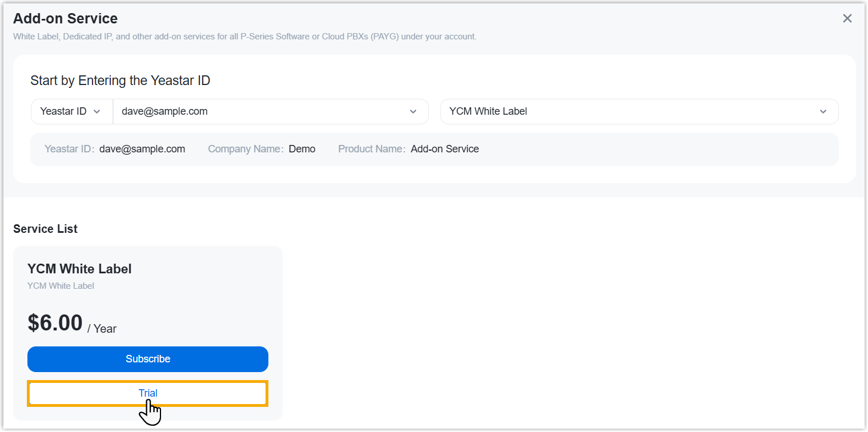Select the YCM White Label card title
This screenshot has width=868, height=432.
coord(79,269)
